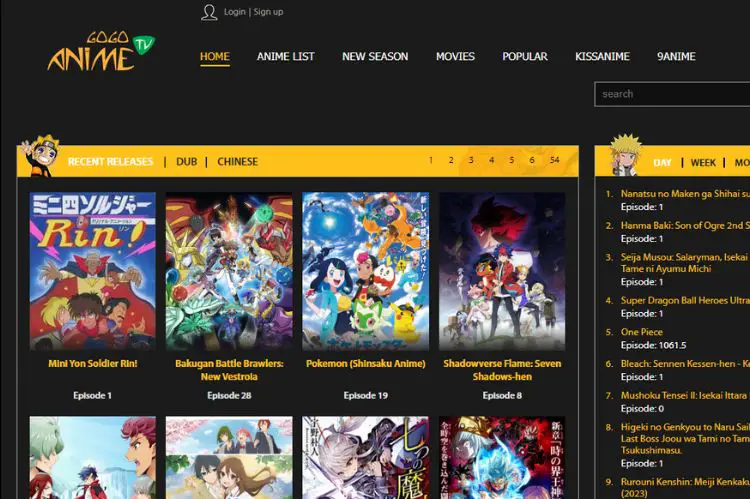This screenshot has height=499, width=750.
Task: Click Episode 8 under Shadowverse Flame
Action: (x=502, y=396)
